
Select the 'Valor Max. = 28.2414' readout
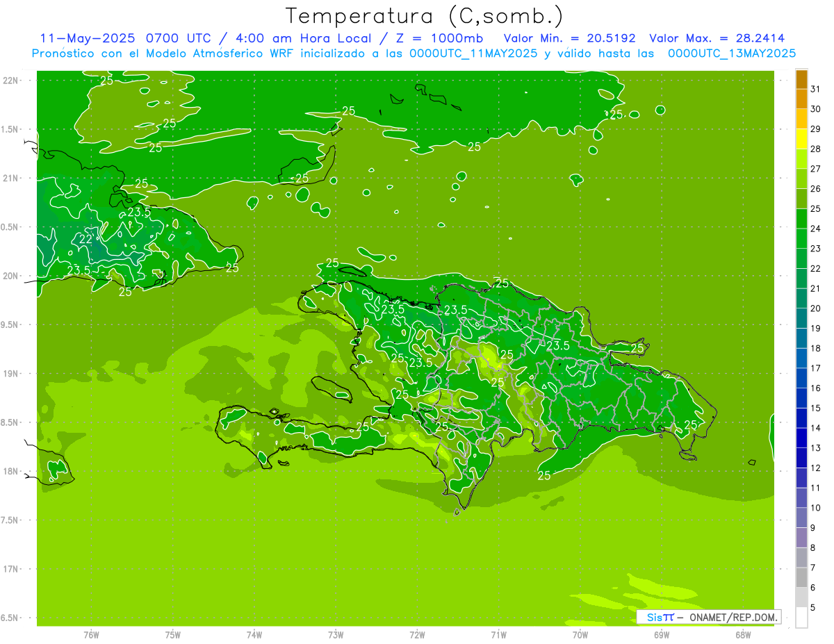point(717,38)
